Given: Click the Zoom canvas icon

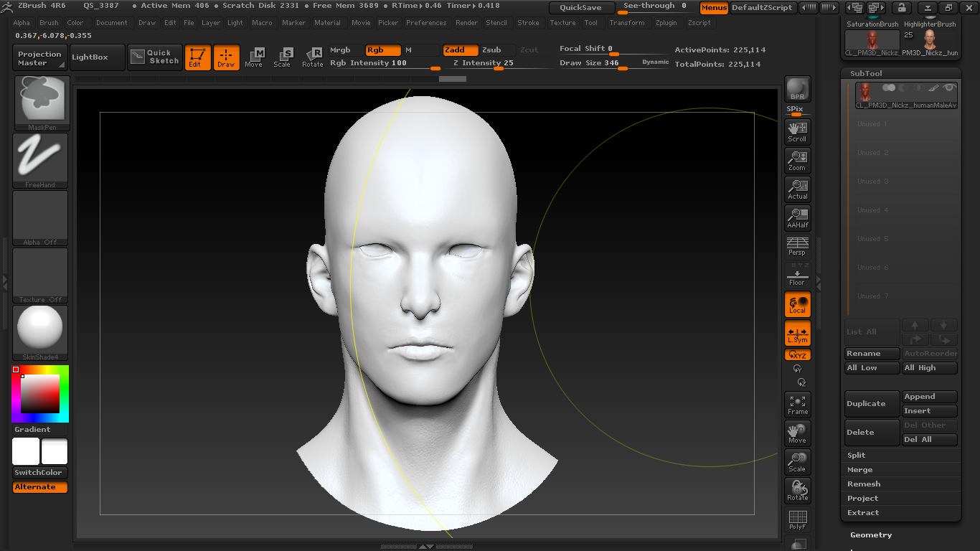Looking at the screenshot, I should [797, 160].
